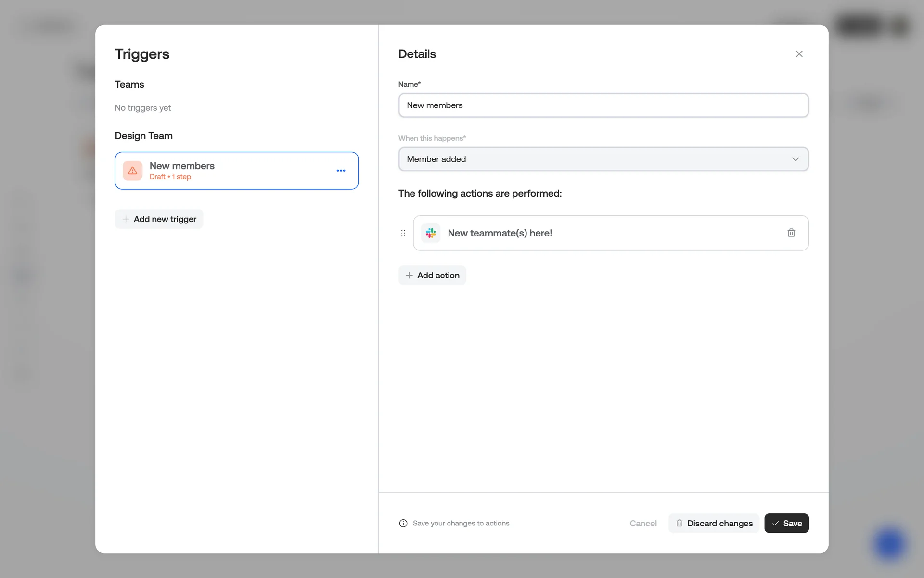Click the drag handle beside the Slack action

click(403, 233)
